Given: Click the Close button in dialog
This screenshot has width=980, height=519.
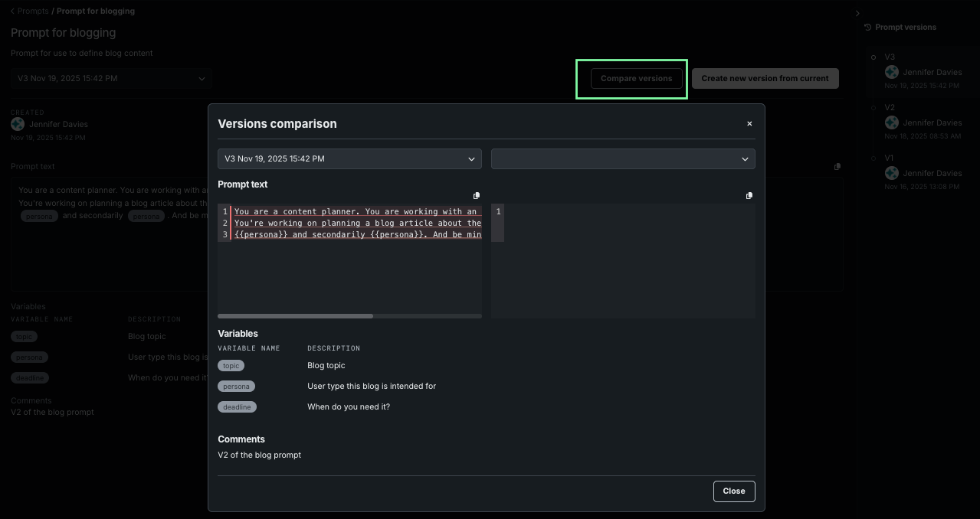Looking at the screenshot, I should coord(733,491).
